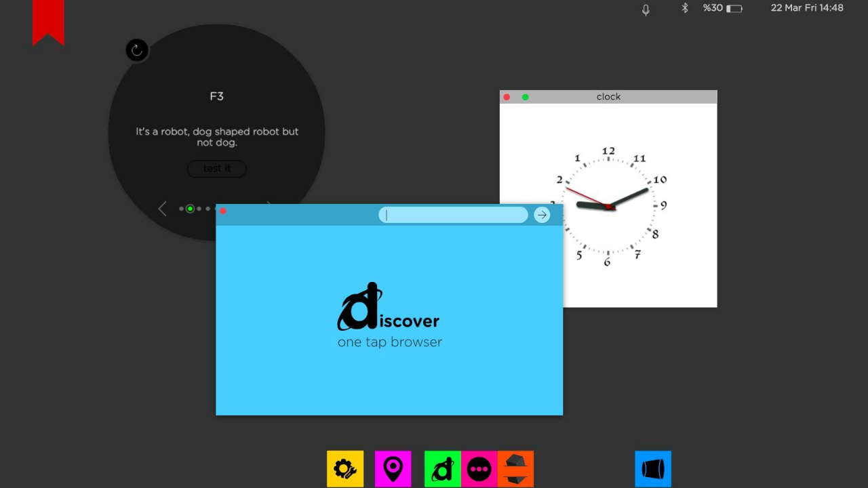868x488 pixels.
Task: Click the "22 Mar Fri 14:48" date and time
Action: 807,8
